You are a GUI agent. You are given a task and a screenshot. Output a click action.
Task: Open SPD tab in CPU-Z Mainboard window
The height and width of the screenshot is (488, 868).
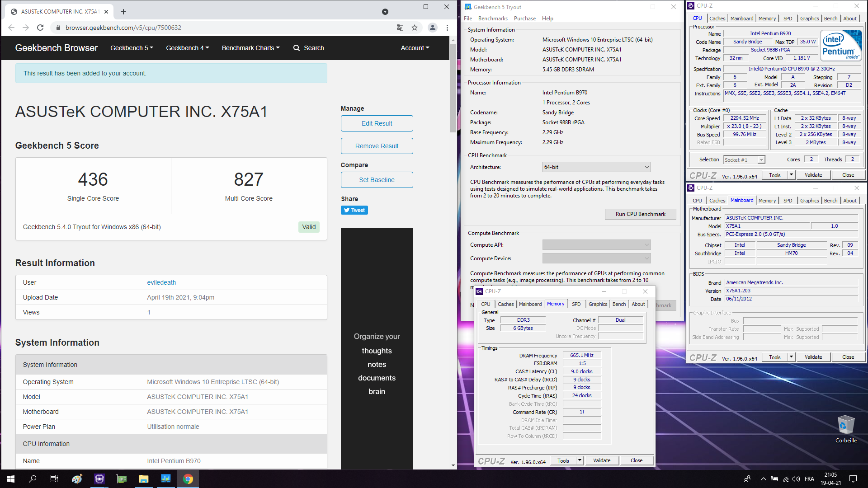pyautogui.click(x=788, y=201)
